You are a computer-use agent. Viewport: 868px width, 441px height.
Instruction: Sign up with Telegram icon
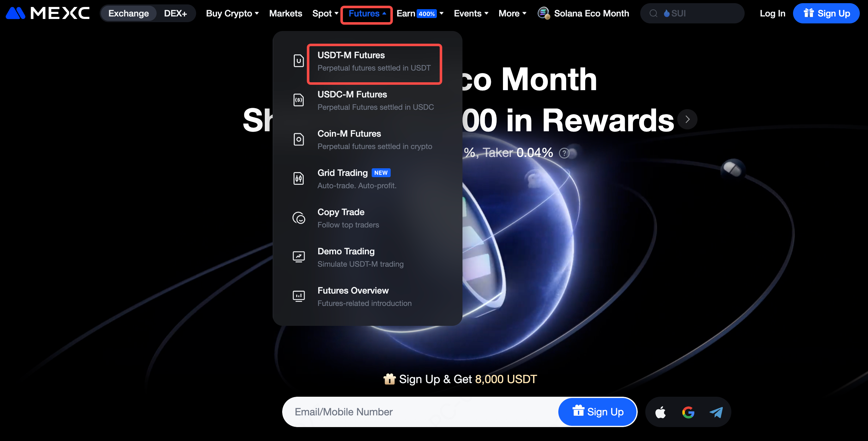point(716,412)
